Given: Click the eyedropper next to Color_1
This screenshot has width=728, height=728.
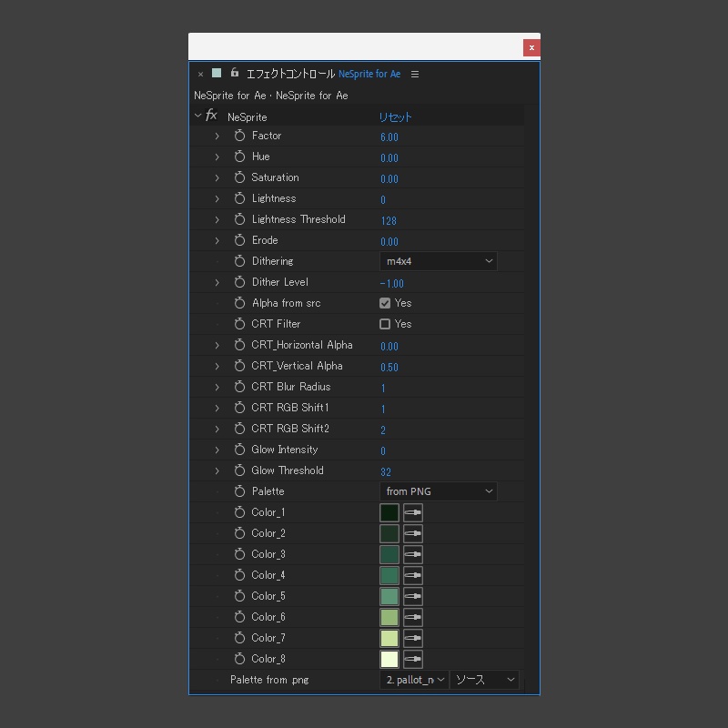Looking at the screenshot, I should point(412,512).
